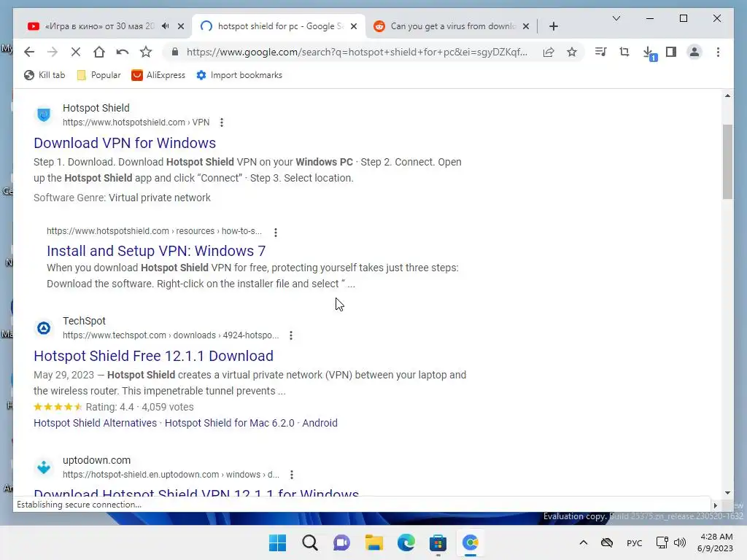
Task: Click the address bar URL field
Action: pos(357,52)
